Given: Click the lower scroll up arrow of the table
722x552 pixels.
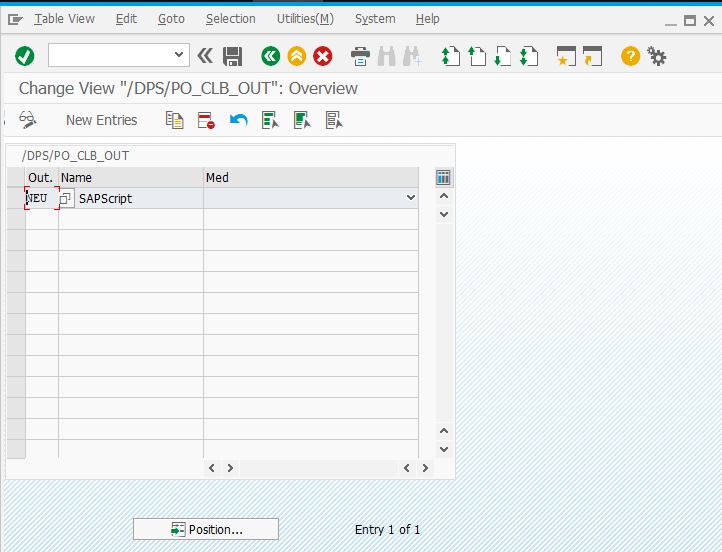Looking at the screenshot, I should [444, 431].
